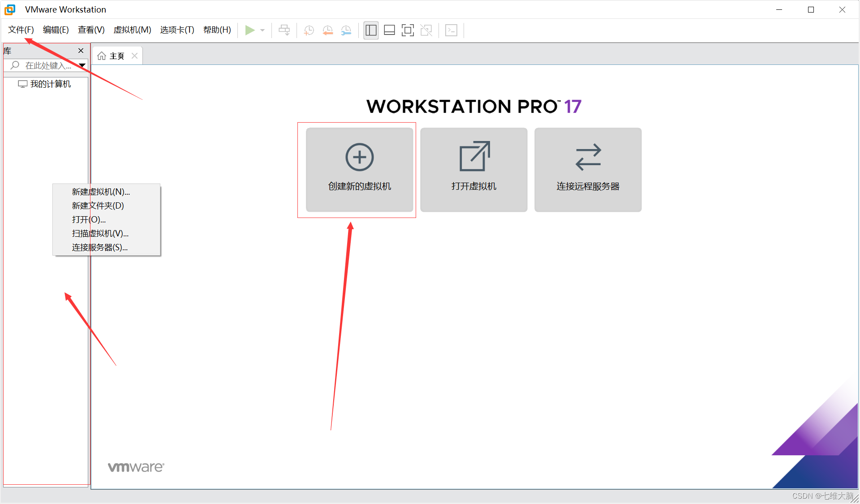Viewport: 860px width, 504px height.
Task: Open the 虚拟机(M) menu
Action: coord(132,30)
